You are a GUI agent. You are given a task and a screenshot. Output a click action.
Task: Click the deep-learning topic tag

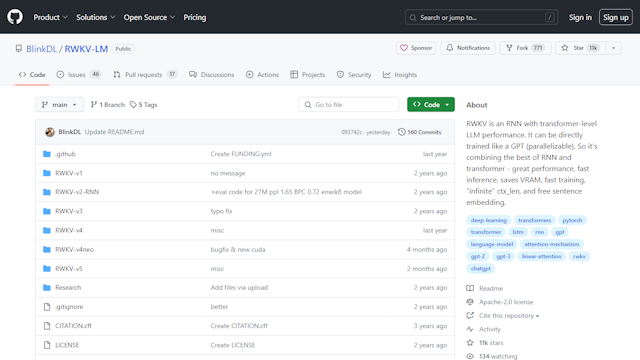pyautogui.click(x=489, y=220)
